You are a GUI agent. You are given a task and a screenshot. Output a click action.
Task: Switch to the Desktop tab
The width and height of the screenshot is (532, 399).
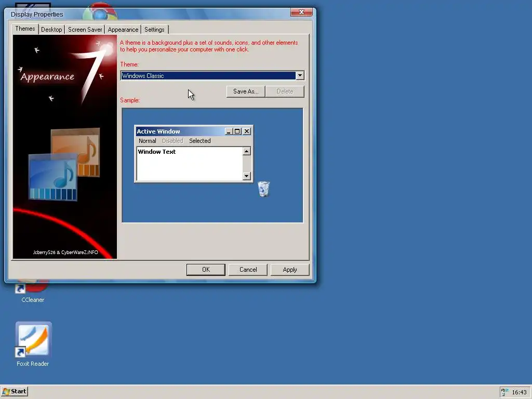tap(51, 30)
